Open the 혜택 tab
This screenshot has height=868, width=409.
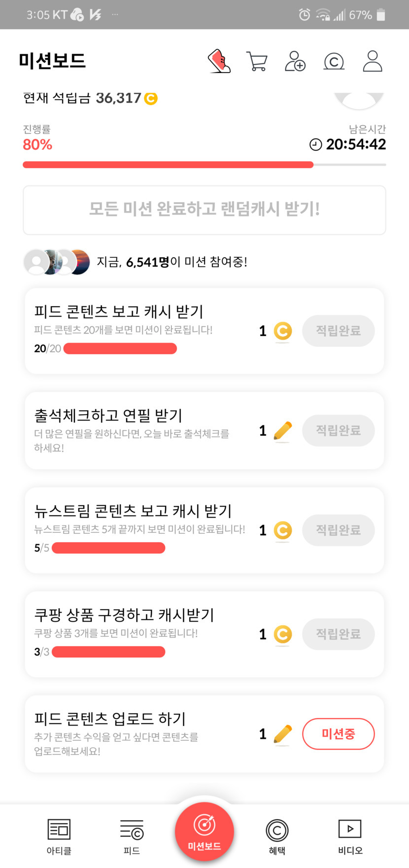[277, 835]
